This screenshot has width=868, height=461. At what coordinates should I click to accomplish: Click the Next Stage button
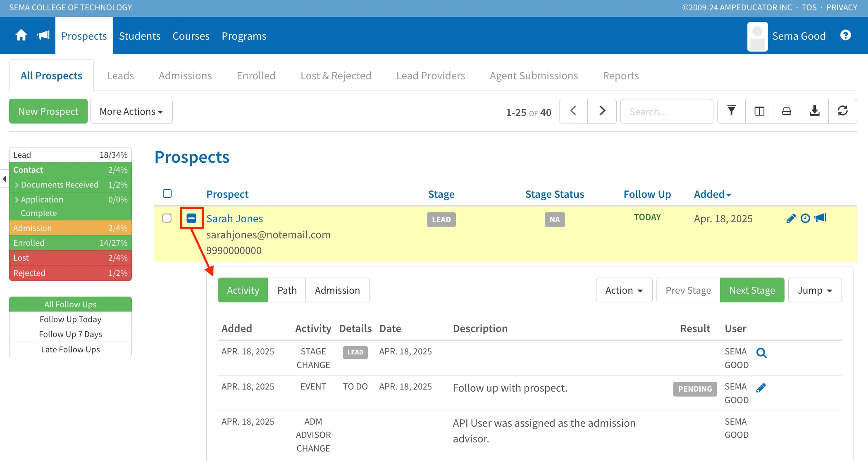coord(752,290)
